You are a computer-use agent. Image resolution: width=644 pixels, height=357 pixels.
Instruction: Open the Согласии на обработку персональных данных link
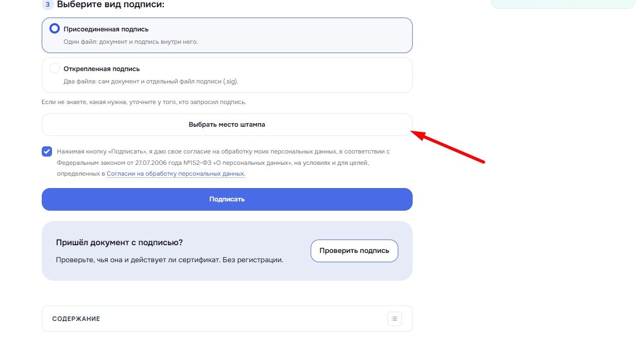click(176, 174)
